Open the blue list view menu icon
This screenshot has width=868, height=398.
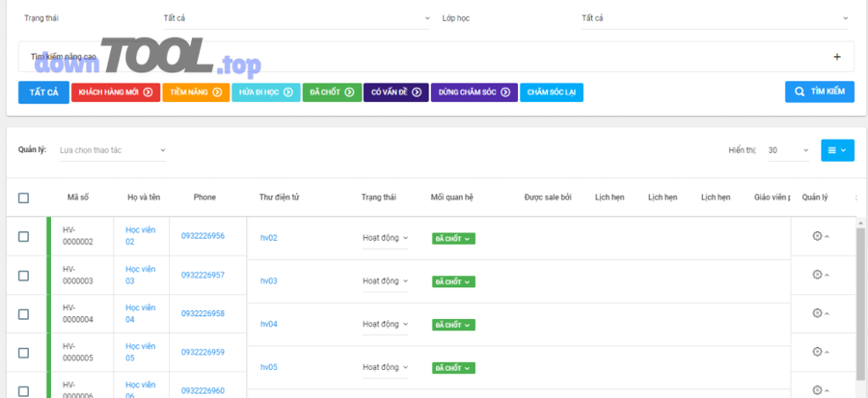pyautogui.click(x=837, y=150)
